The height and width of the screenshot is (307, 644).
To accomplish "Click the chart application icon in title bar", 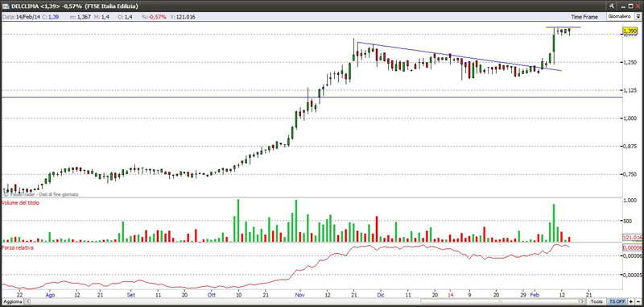I will (6, 6).
